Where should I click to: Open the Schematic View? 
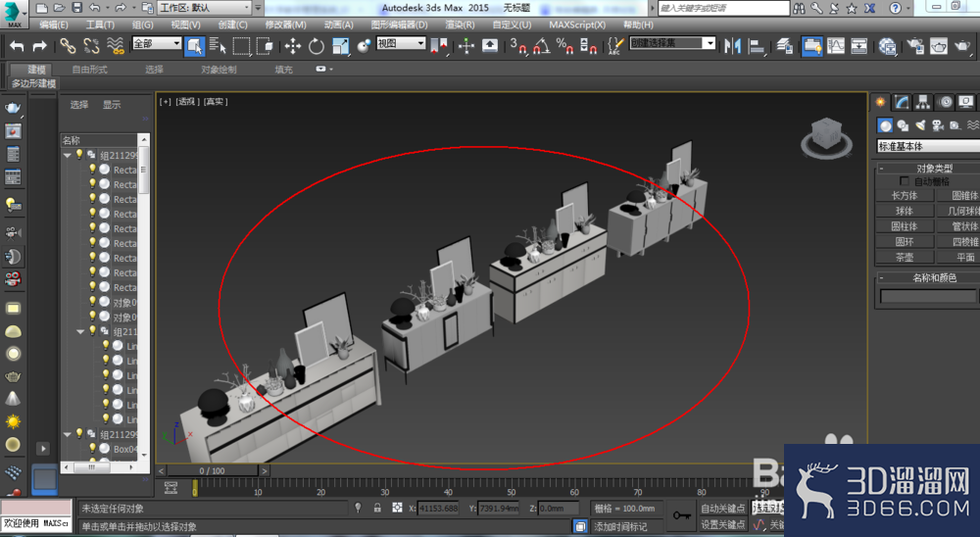pyautogui.click(x=859, y=46)
